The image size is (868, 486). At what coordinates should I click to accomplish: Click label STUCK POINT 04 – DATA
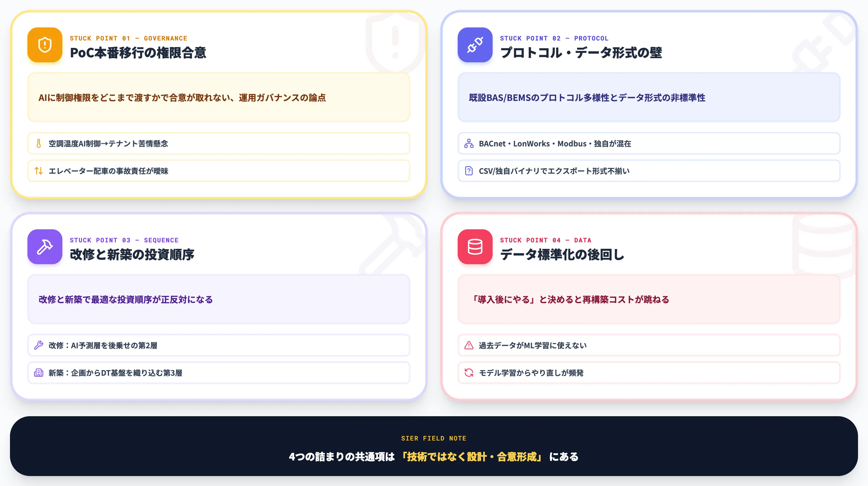pos(546,240)
